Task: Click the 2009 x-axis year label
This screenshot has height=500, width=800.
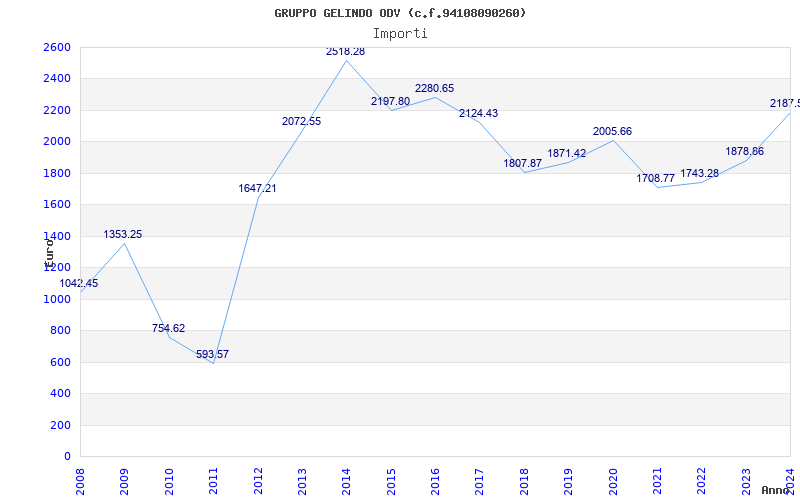Action: (x=124, y=481)
